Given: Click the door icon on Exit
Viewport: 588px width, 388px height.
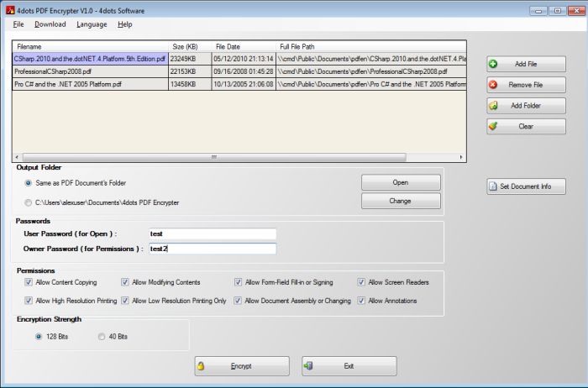Looking at the screenshot, I should click(x=308, y=366).
